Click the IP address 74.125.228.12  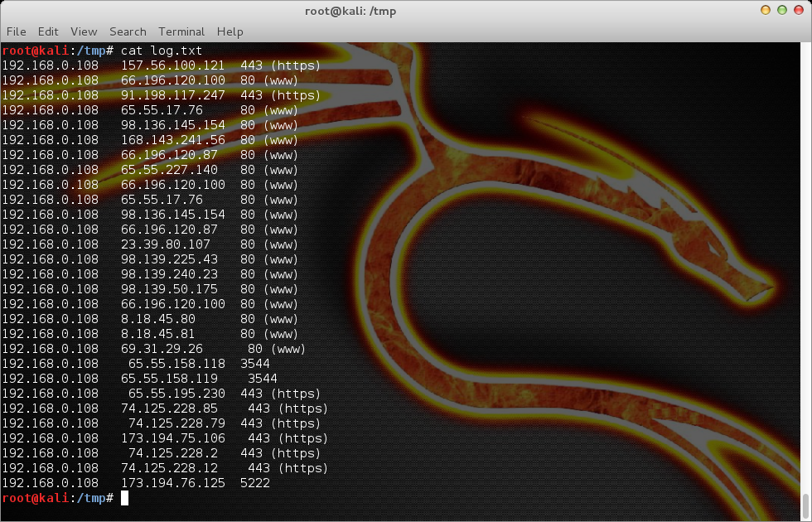click(169, 468)
